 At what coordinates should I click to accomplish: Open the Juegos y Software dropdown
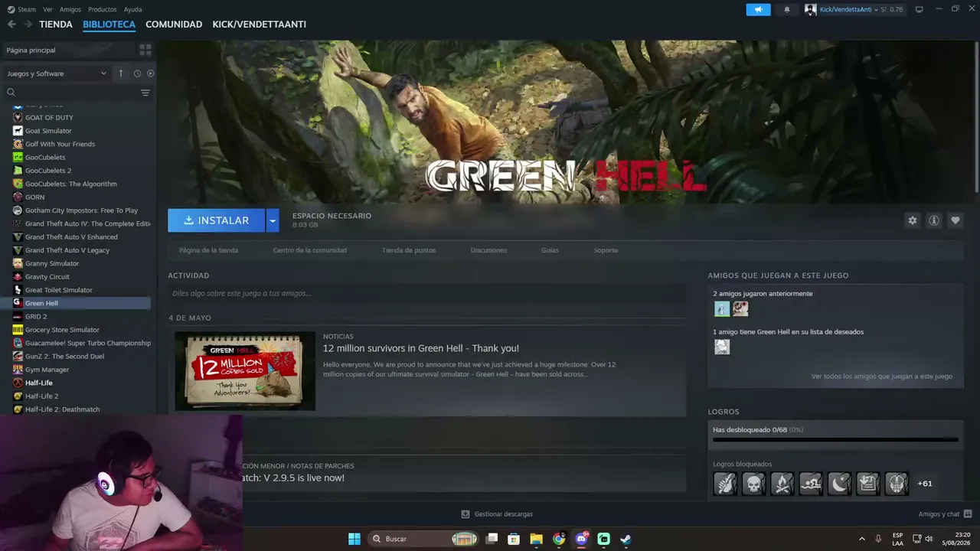pos(57,73)
